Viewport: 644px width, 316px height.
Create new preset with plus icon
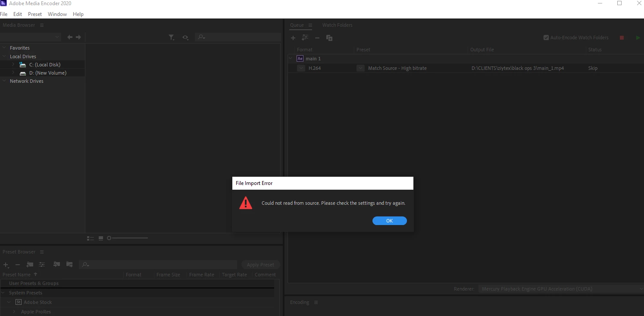click(x=6, y=265)
